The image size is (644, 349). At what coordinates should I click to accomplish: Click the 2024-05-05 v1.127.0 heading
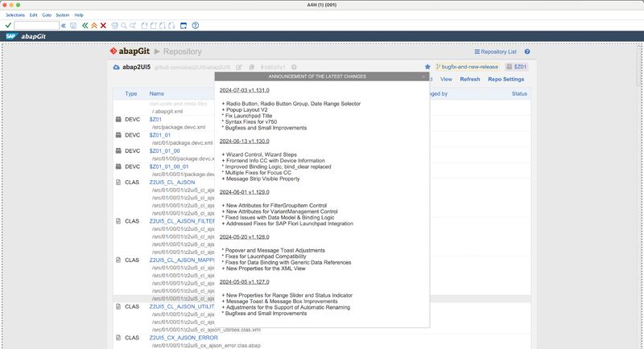(245, 281)
